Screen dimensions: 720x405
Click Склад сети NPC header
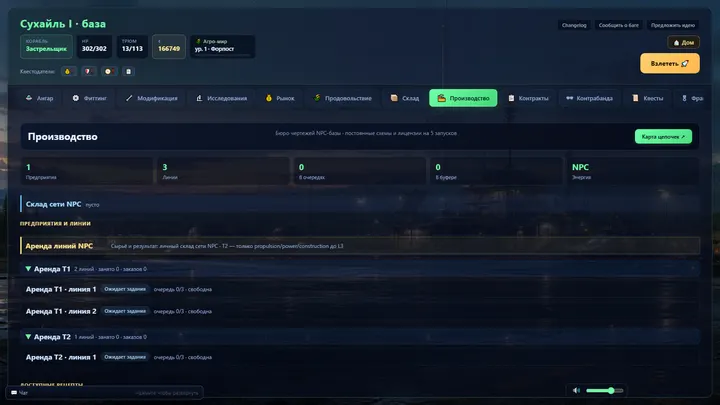pos(360,204)
